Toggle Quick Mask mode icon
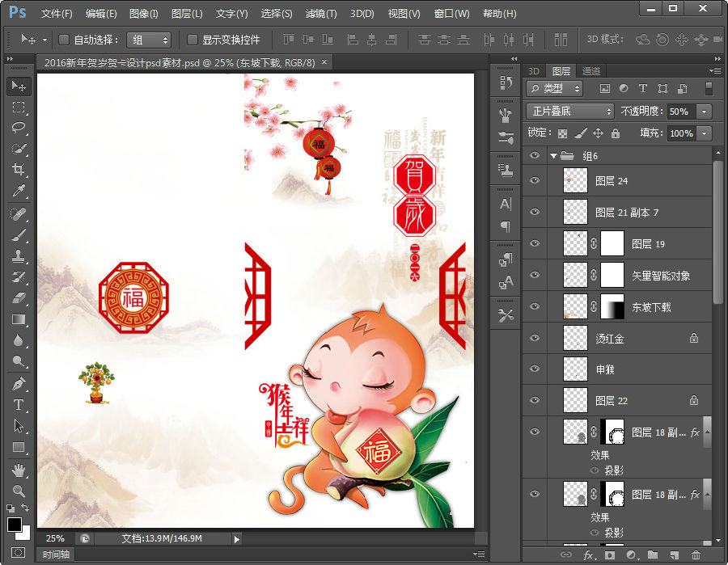Screen dimensions: 728x565 point(18,553)
